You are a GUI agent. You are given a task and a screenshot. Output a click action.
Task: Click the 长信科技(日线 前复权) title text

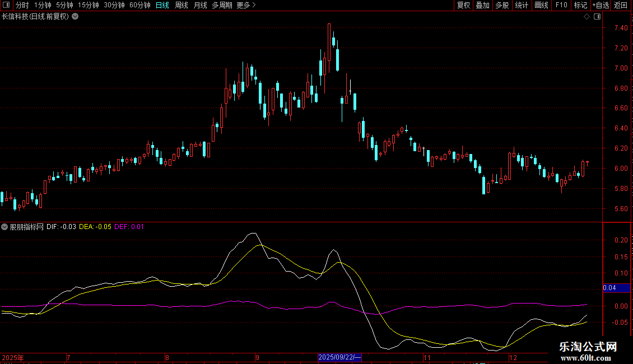click(x=35, y=17)
